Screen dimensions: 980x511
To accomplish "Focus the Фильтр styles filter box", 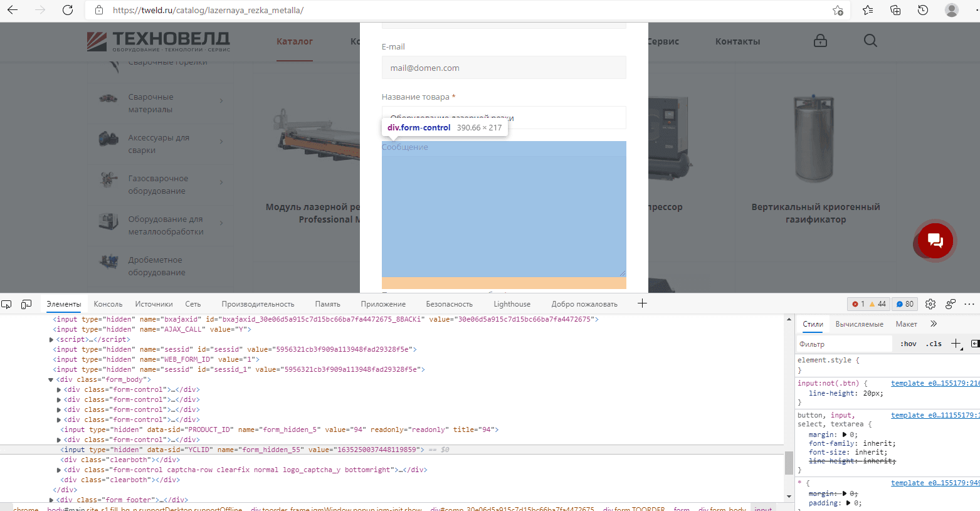I will [x=844, y=344].
